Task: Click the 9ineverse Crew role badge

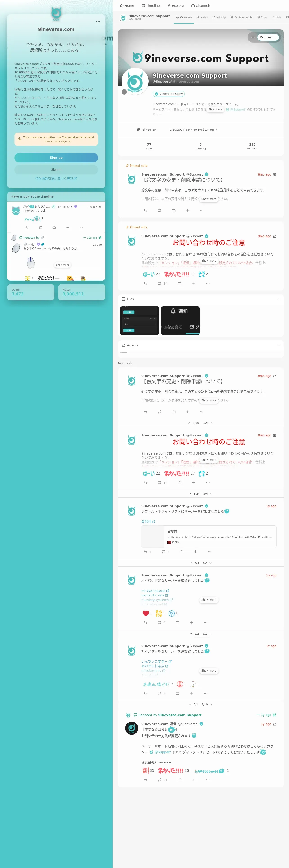Action: tap(169, 94)
